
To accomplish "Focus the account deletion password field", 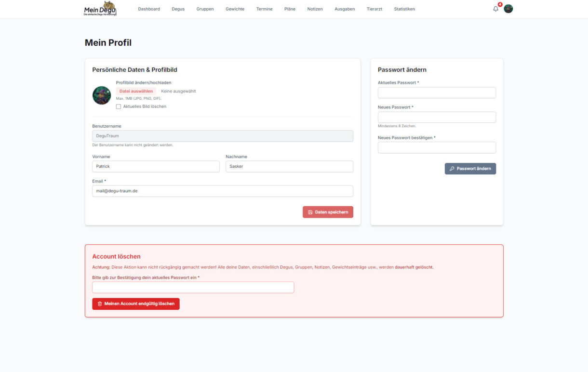I will [x=193, y=287].
